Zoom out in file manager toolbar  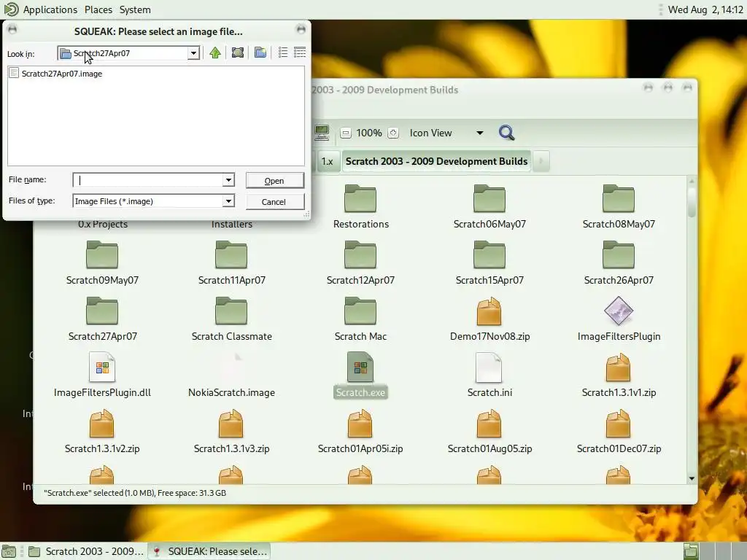(346, 133)
